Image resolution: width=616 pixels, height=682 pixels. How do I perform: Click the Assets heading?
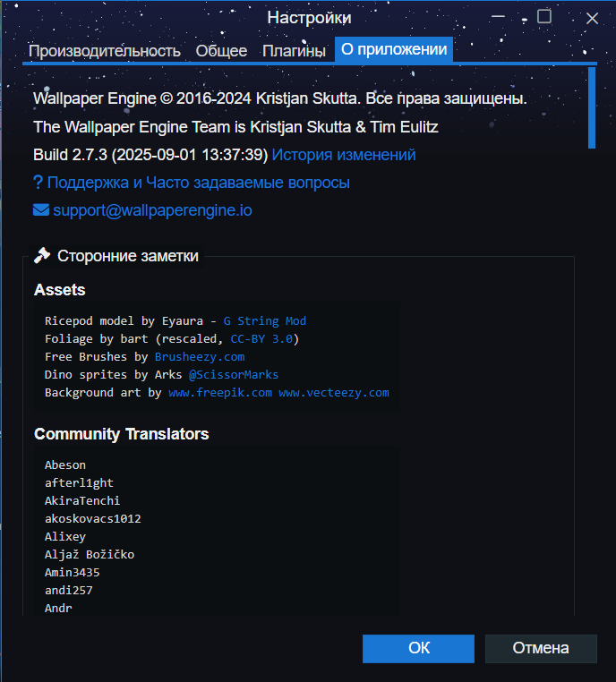pyautogui.click(x=60, y=290)
